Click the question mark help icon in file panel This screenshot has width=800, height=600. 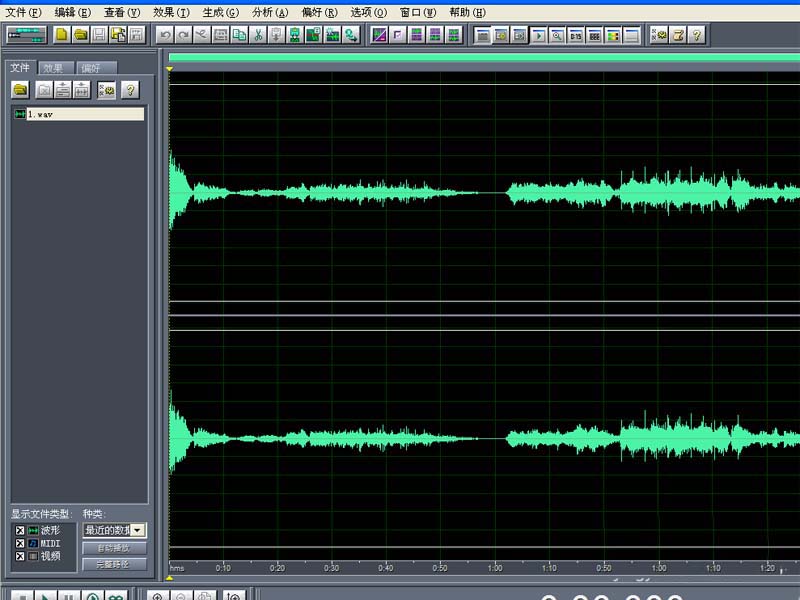130,90
